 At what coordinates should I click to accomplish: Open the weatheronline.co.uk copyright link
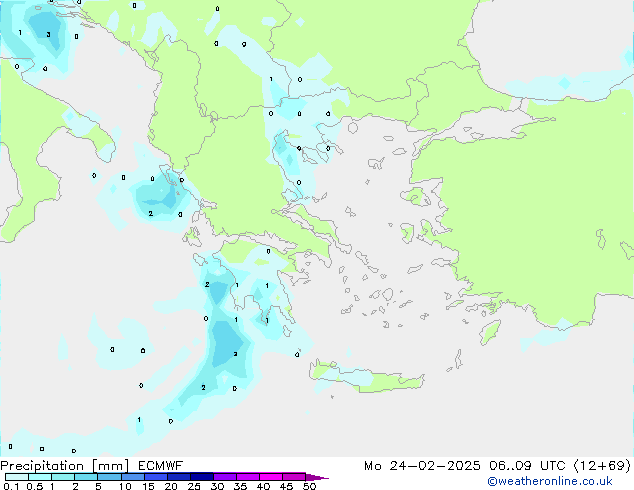pos(550,481)
